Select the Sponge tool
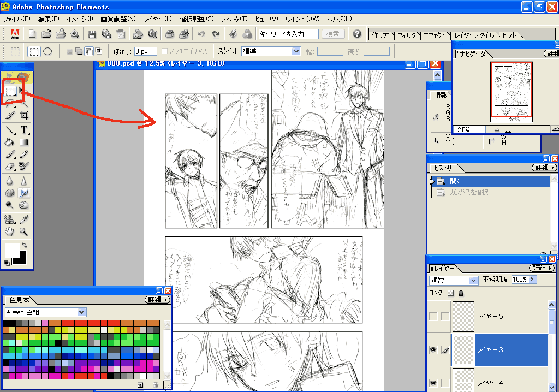559x392 pixels. point(10,193)
